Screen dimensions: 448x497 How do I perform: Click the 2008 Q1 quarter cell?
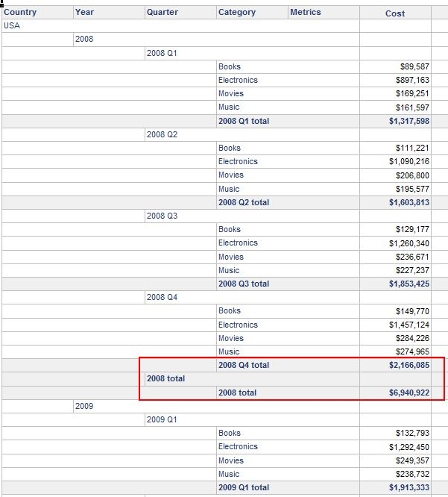pyautogui.click(x=162, y=53)
